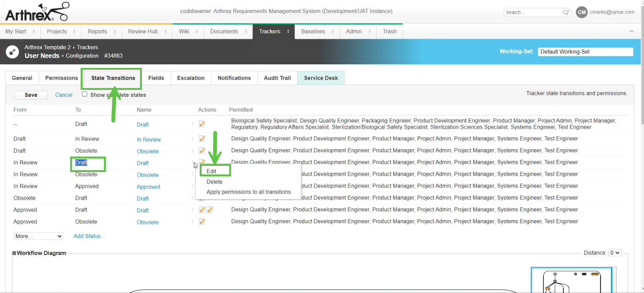Click the Add Status... link
Image resolution: width=644 pixels, height=293 pixels.
[x=89, y=236]
